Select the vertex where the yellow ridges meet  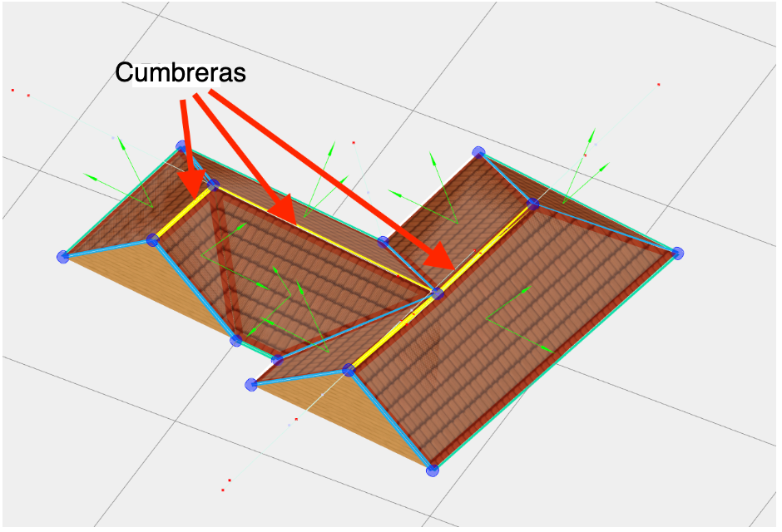[438, 293]
